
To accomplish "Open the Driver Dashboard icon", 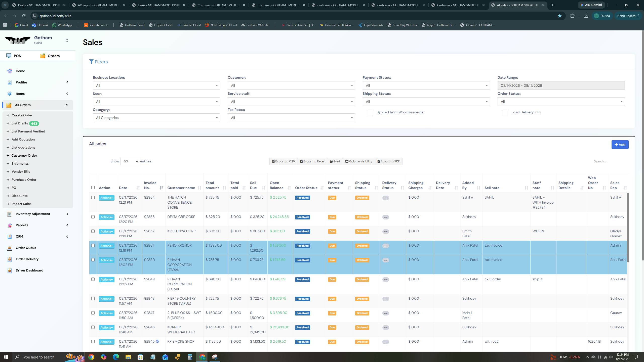I will click(x=10, y=270).
